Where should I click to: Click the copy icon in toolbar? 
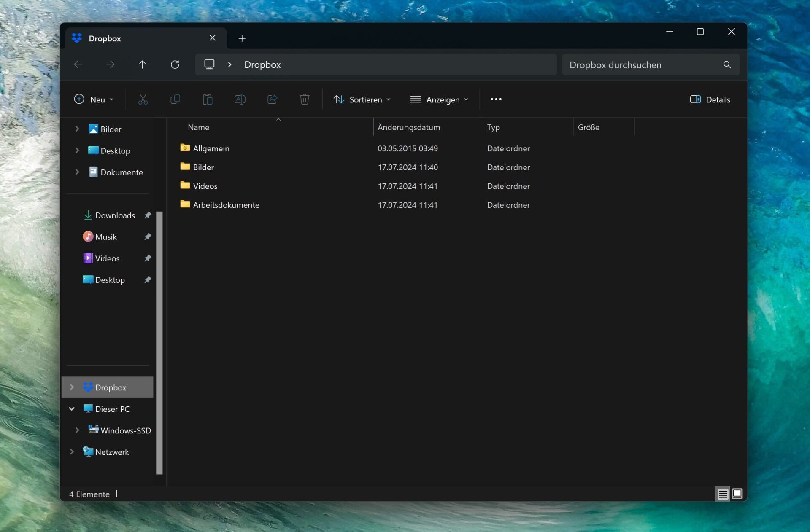[x=174, y=99]
